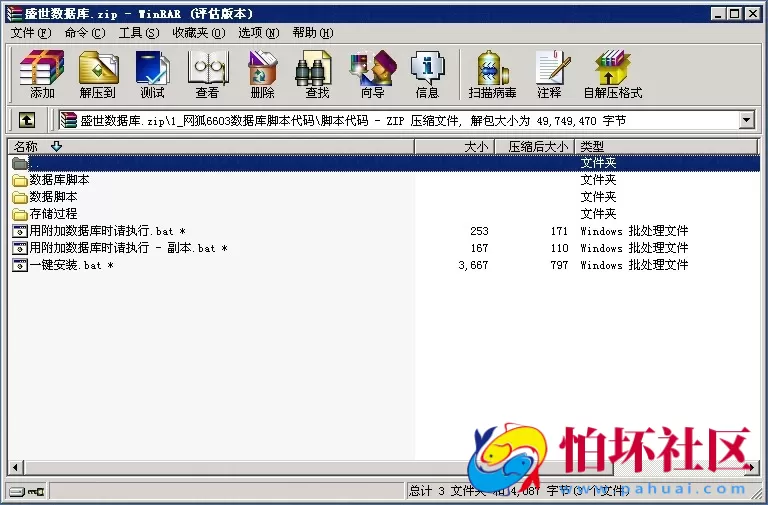The image size is (768, 505).
Task: Open the 收藏夹(O) menu
Action: point(199,33)
